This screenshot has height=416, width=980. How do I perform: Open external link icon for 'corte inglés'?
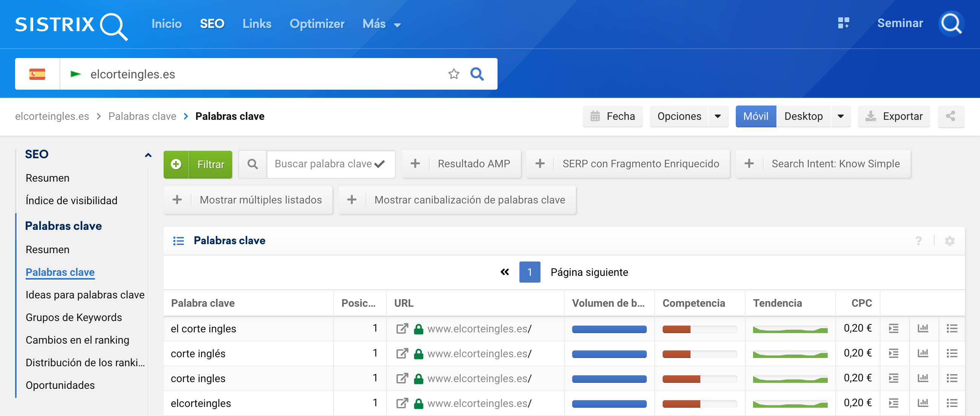coord(402,354)
